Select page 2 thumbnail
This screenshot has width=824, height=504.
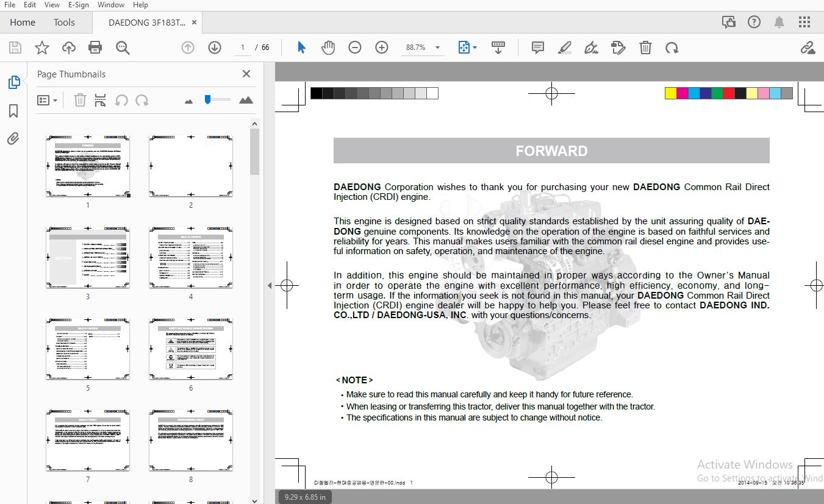[x=191, y=166]
